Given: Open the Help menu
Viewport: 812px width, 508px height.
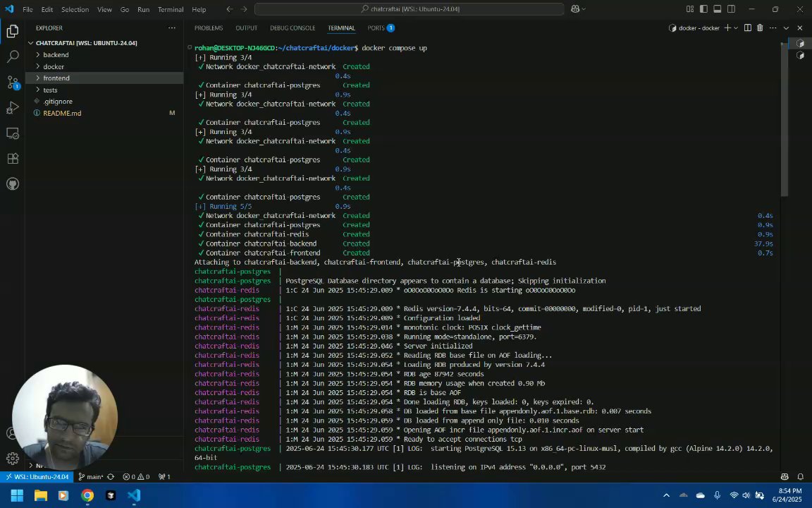Looking at the screenshot, I should pos(199,9).
